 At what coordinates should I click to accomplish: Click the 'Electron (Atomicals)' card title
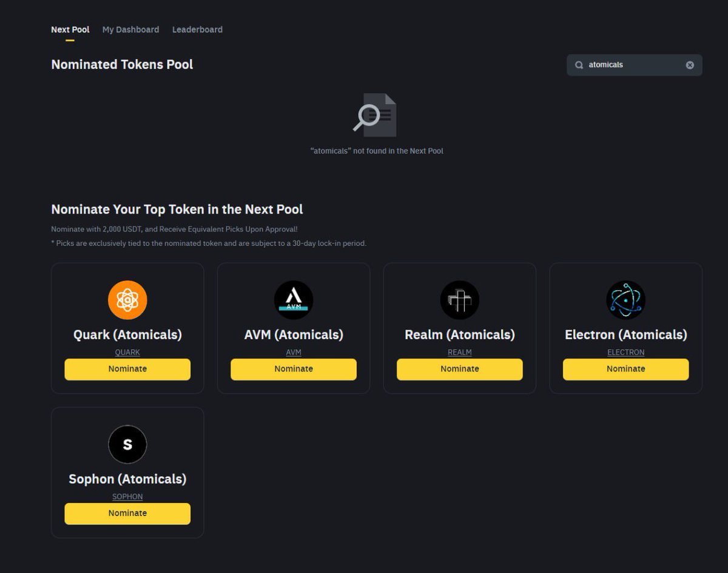(x=625, y=335)
